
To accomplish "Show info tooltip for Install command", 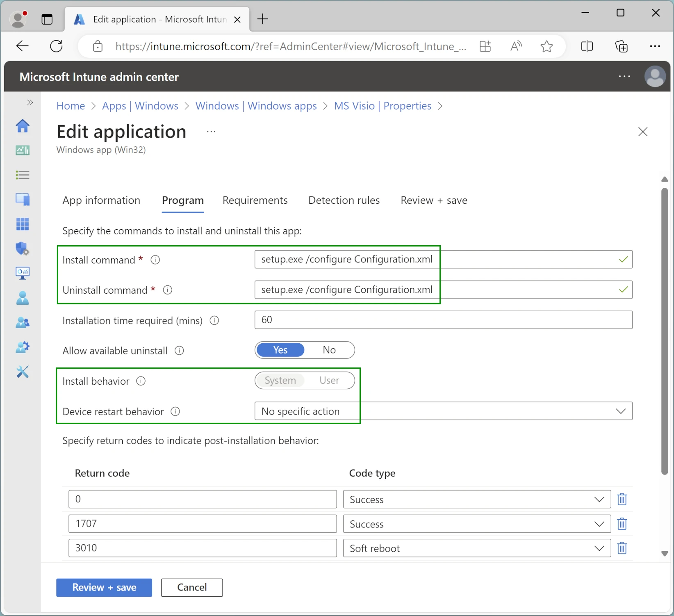I will click(155, 260).
